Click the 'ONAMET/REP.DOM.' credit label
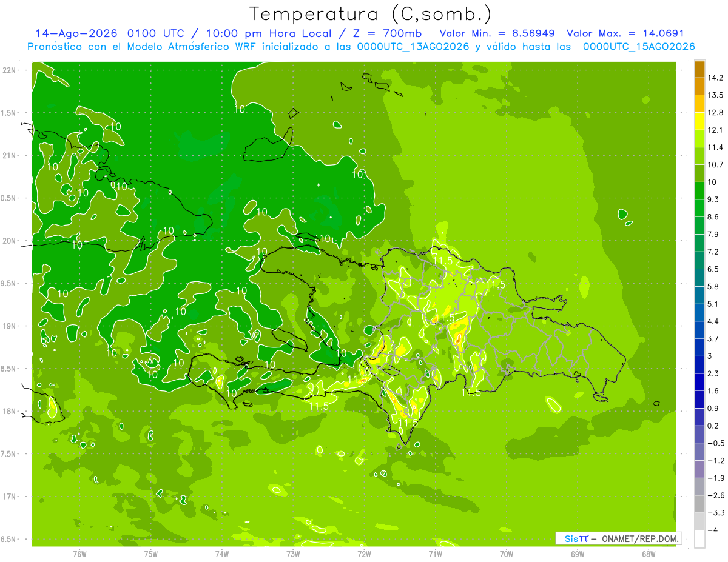The width and height of the screenshot is (728, 562). click(x=639, y=538)
